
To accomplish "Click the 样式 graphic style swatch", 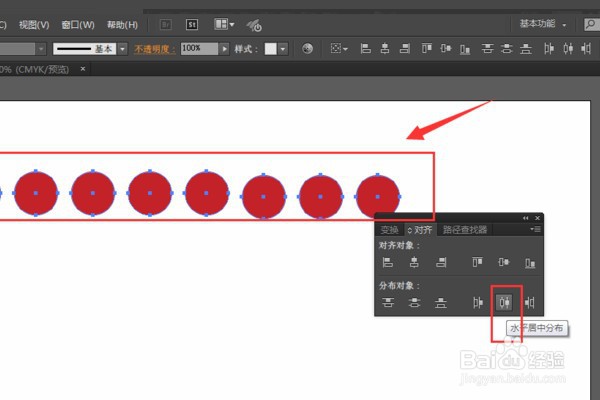I will (x=271, y=49).
